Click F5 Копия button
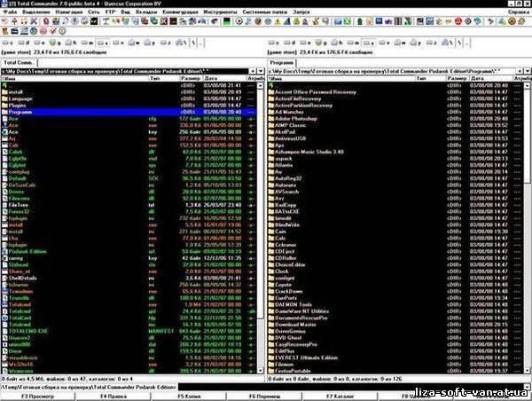532x401 pixels. coord(189,397)
